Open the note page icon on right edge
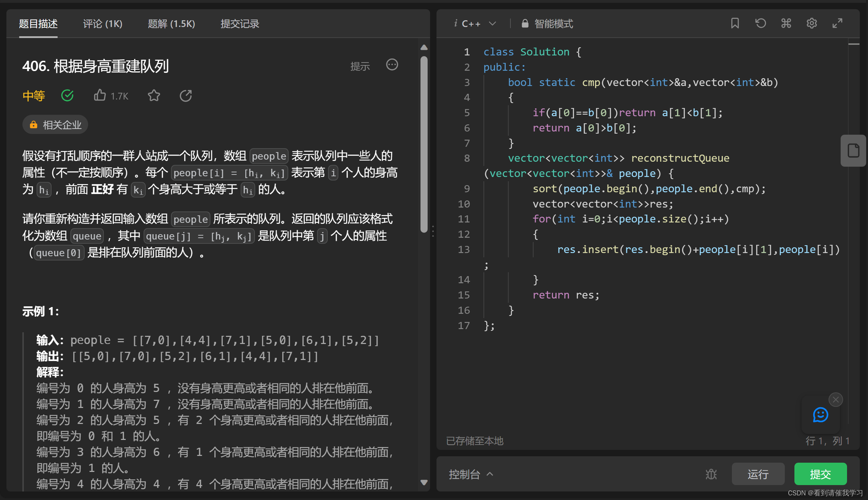 click(x=853, y=150)
